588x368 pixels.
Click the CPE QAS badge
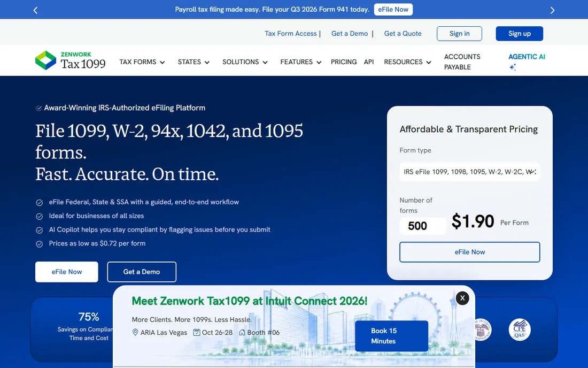[520, 329]
